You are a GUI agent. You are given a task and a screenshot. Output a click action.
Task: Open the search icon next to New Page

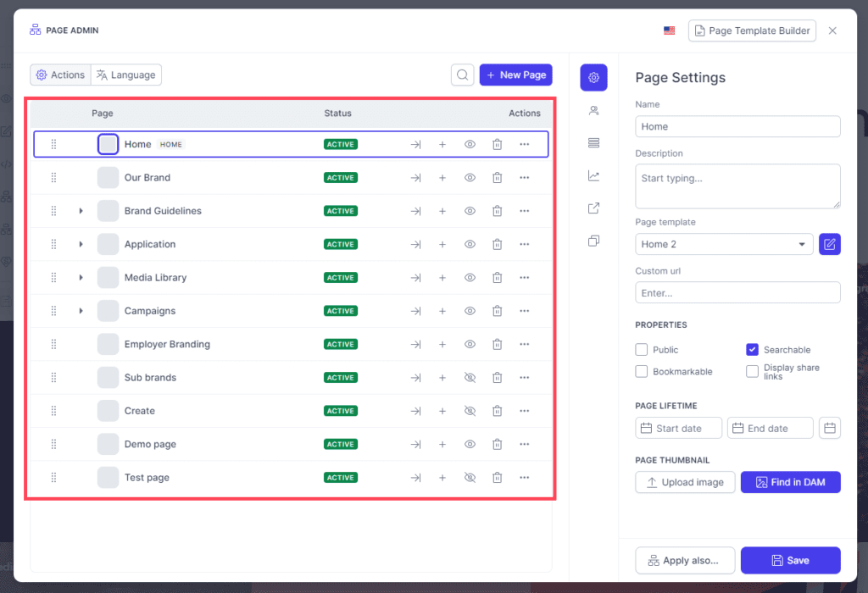pyautogui.click(x=462, y=75)
